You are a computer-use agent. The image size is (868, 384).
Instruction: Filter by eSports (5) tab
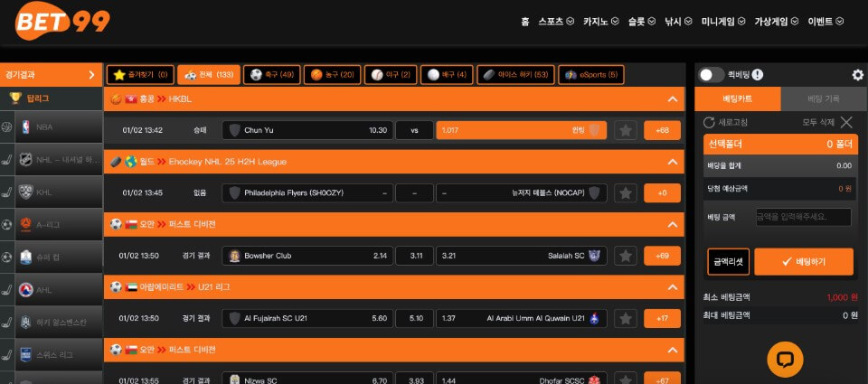click(591, 75)
